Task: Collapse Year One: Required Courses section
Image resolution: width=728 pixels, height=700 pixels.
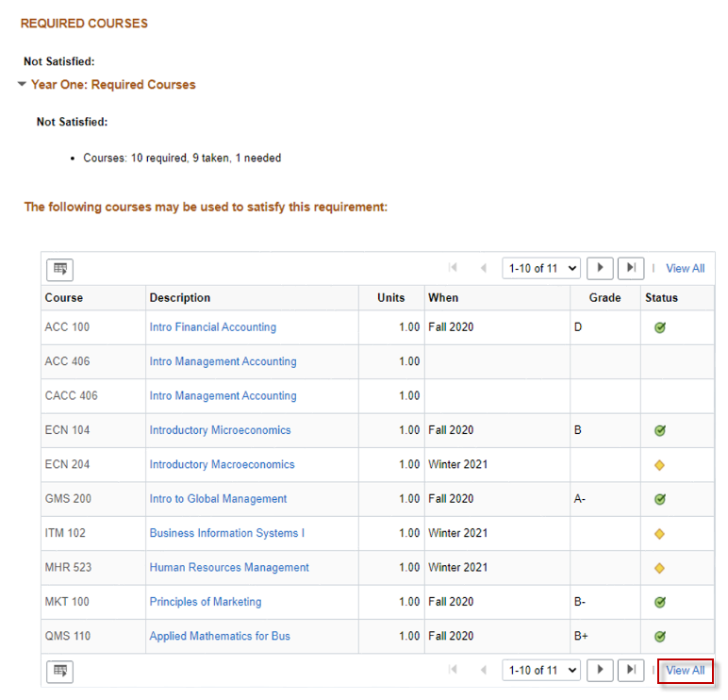Action: [x=22, y=84]
